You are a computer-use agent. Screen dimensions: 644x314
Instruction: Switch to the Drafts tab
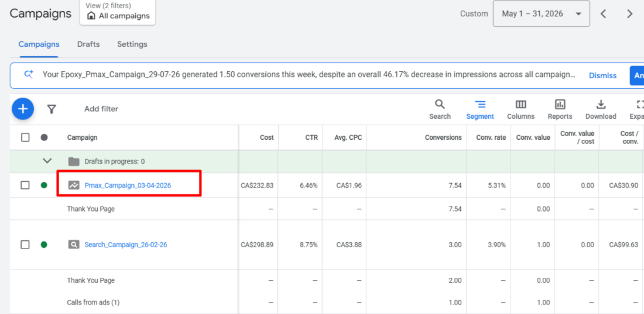point(88,44)
